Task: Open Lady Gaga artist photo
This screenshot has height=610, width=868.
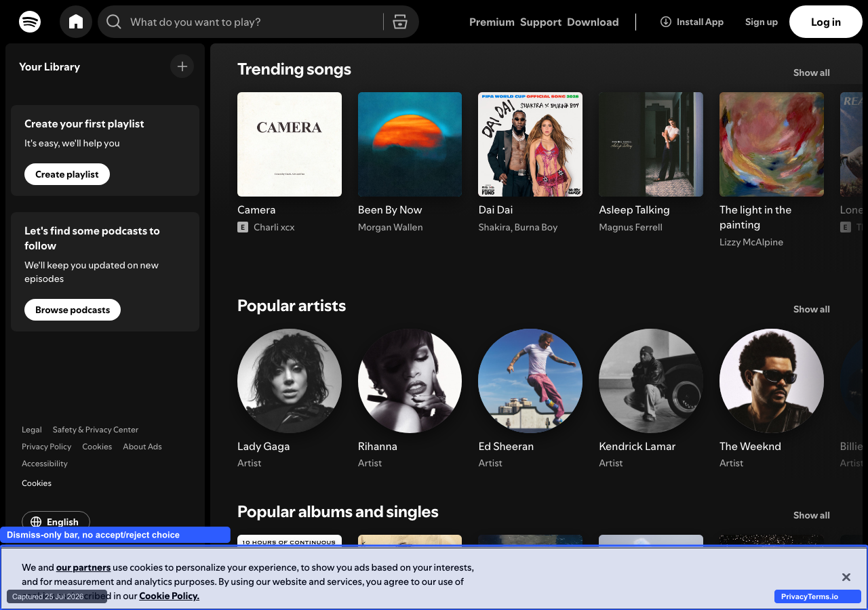Action: [x=290, y=381]
